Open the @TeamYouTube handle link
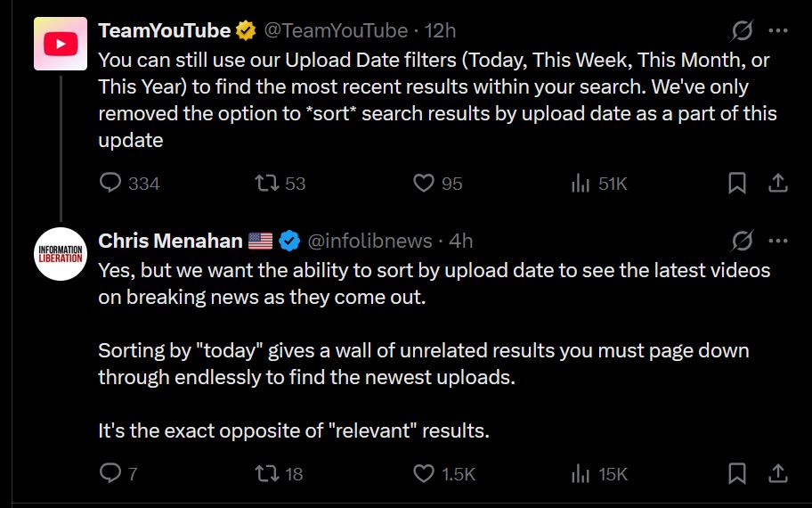 click(336, 30)
